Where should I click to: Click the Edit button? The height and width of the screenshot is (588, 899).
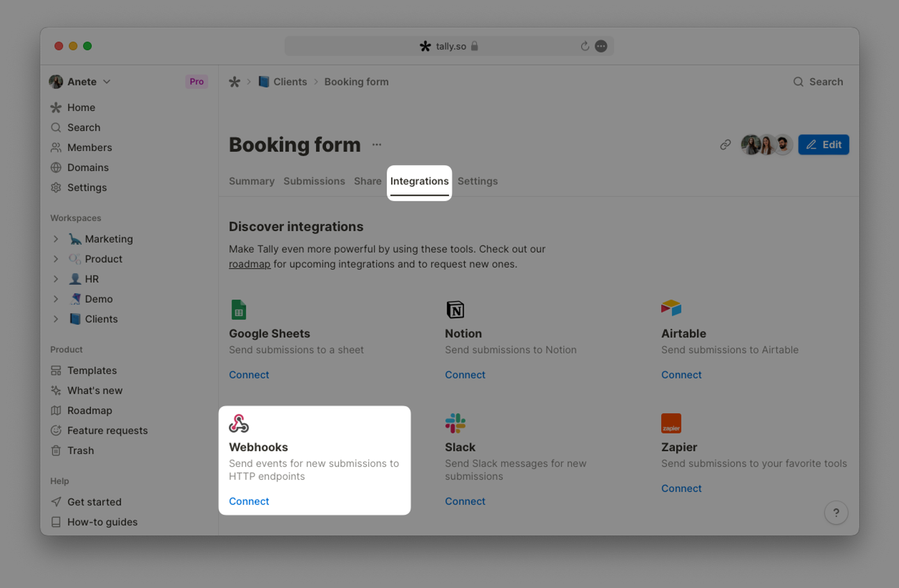coord(822,144)
